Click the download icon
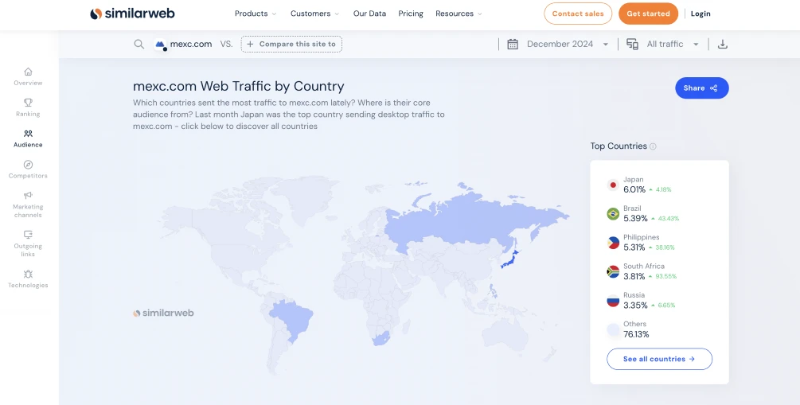The width and height of the screenshot is (800, 405). tap(722, 44)
